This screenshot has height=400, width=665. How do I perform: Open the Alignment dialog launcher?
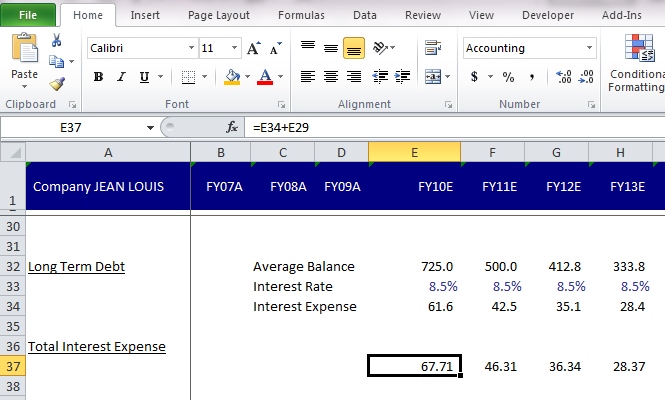448,104
